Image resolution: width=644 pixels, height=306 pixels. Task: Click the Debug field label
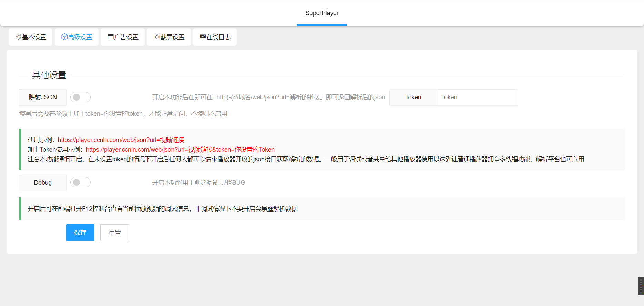43,183
